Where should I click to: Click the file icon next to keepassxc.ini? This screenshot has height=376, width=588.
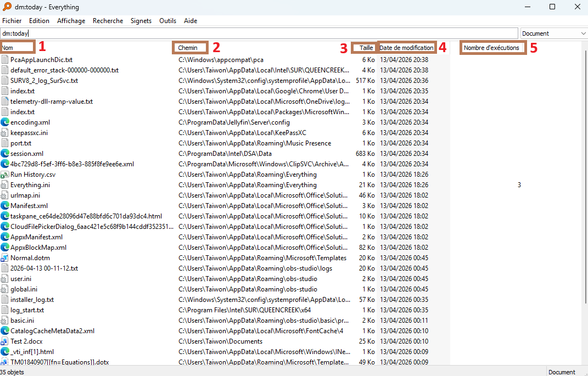5,133
